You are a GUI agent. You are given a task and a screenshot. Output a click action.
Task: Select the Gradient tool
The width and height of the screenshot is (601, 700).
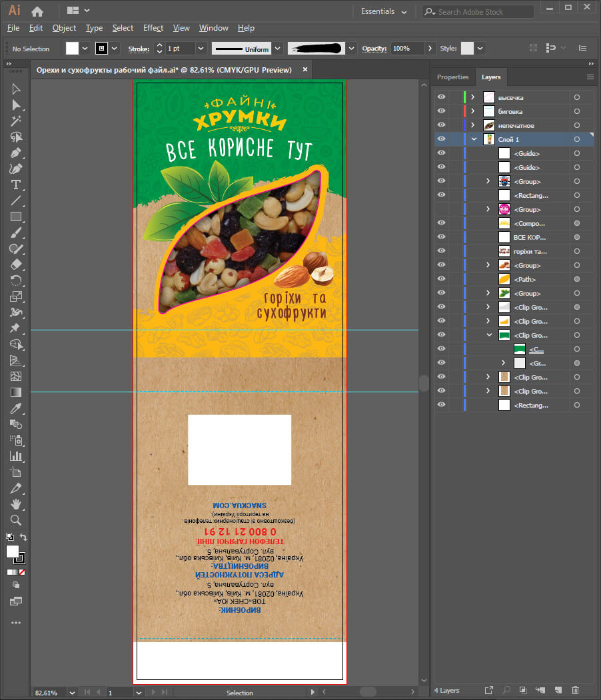[16, 392]
